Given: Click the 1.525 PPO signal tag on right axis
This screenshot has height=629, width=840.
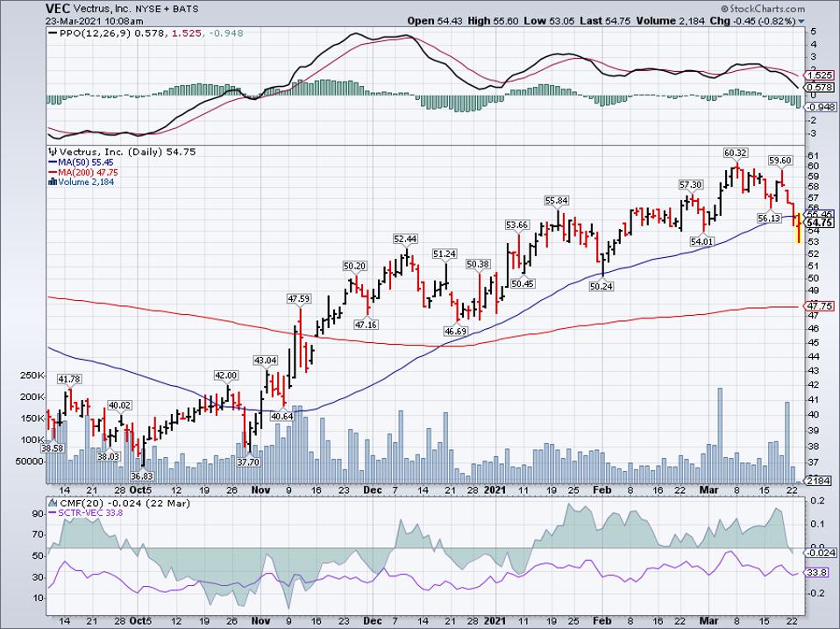Looking at the screenshot, I should (x=820, y=75).
